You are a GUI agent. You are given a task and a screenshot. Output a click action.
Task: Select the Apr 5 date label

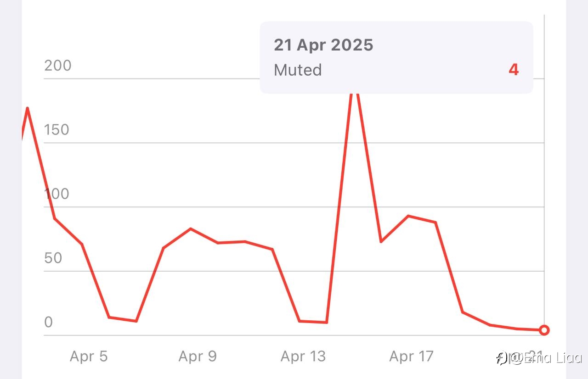pos(89,356)
